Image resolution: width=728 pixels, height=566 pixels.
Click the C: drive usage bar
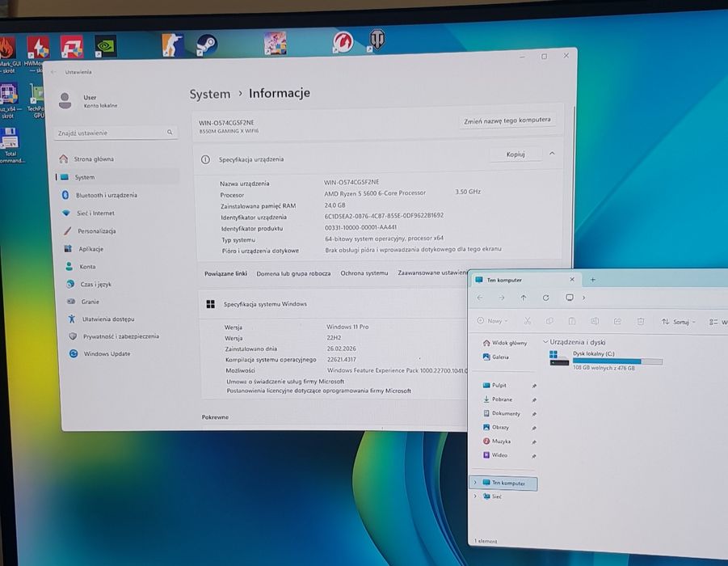click(x=617, y=361)
